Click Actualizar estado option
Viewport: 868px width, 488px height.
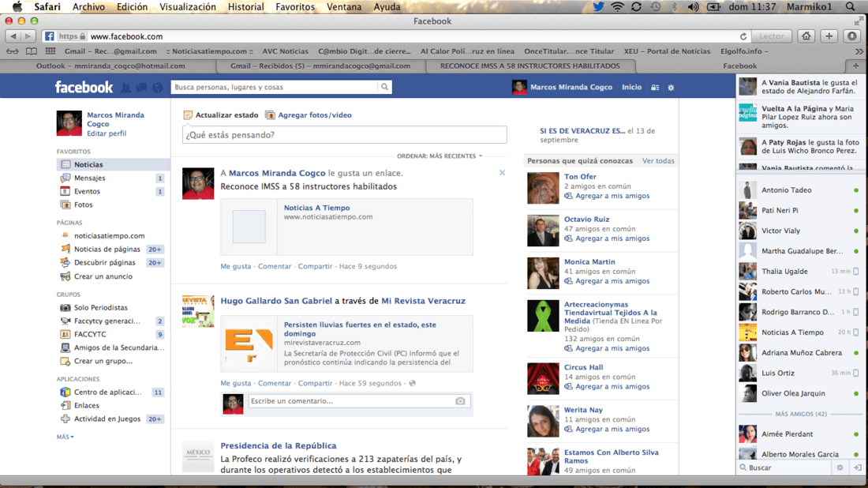pos(221,115)
